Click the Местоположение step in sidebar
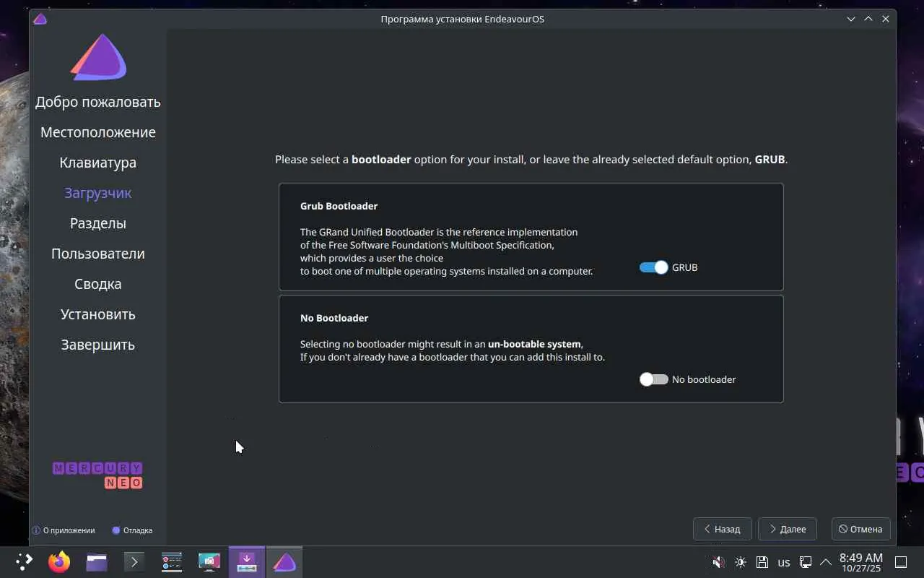The width and height of the screenshot is (924, 578). click(x=98, y=132)
